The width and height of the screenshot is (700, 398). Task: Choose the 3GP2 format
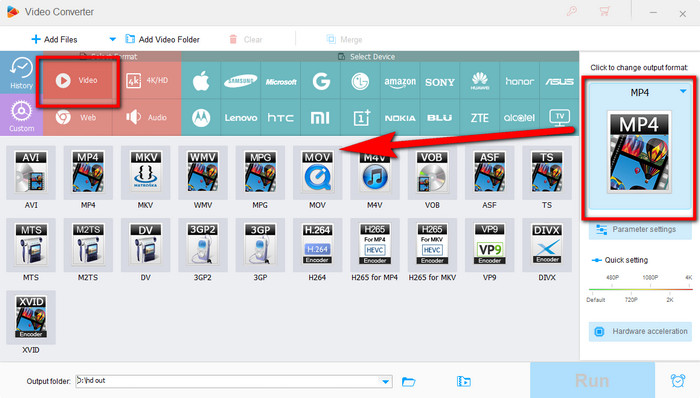[203, 245]
